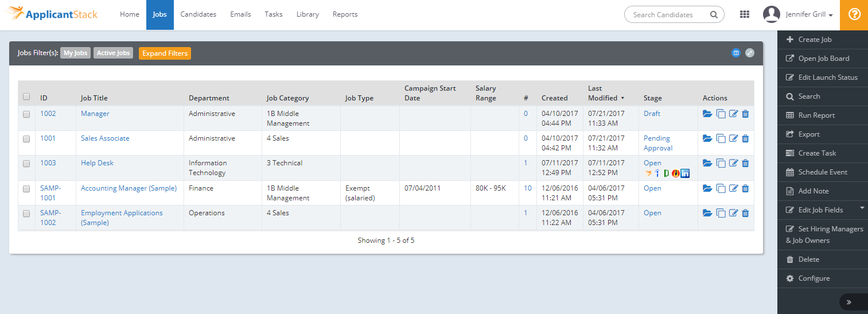Toggle the select-all checkbox in table header
The height and width of the screenshot is (314, 868).
coord(26,97)
